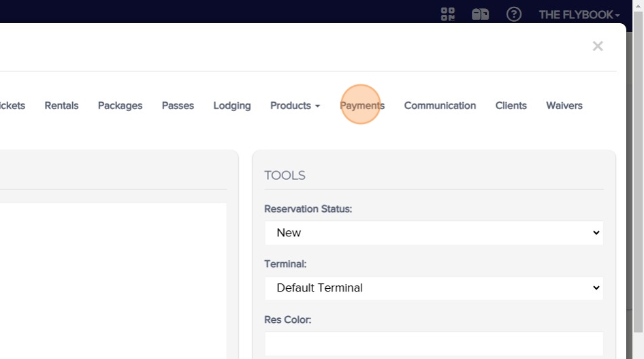Click the Res Color label
Viewport: 644px width, 359px height.
[x=287, y=319]
